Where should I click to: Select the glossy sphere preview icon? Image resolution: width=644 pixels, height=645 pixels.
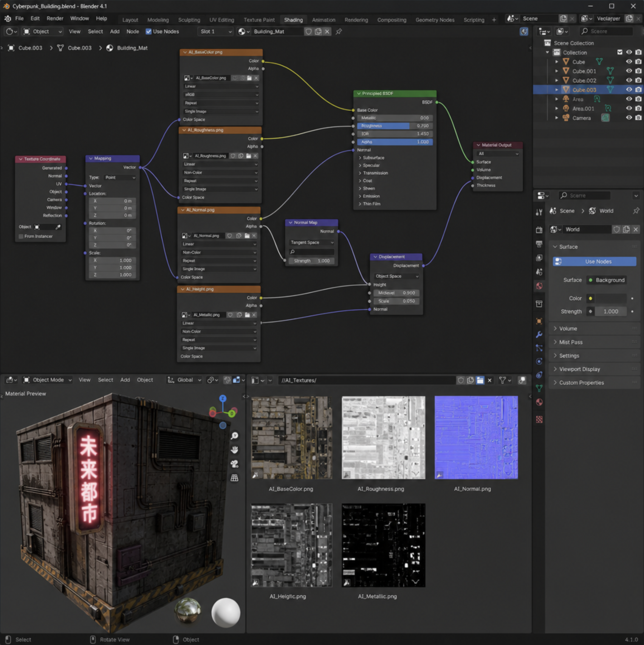tap(188, 611)
